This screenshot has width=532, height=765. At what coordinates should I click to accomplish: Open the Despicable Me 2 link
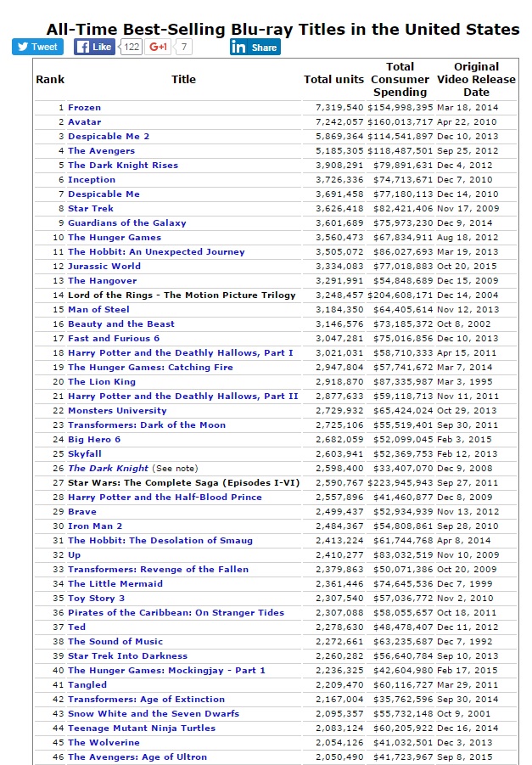pos(109,136)
